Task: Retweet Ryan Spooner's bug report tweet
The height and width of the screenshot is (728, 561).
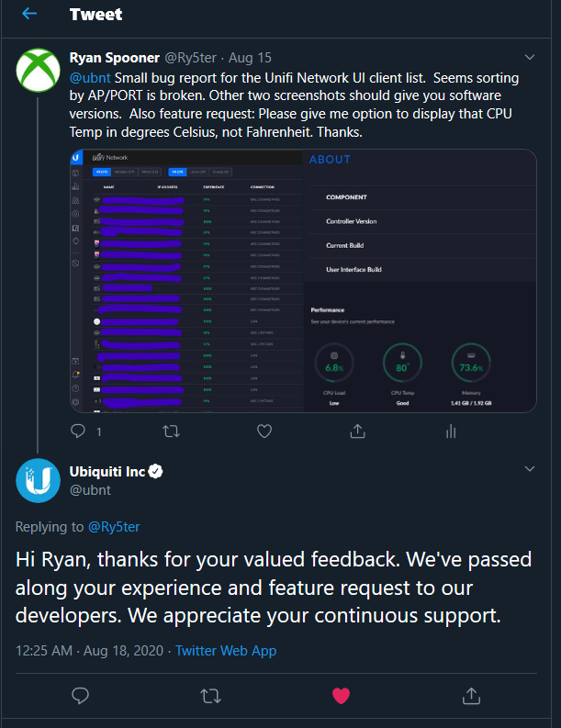Action: click(x=172, y=431)
